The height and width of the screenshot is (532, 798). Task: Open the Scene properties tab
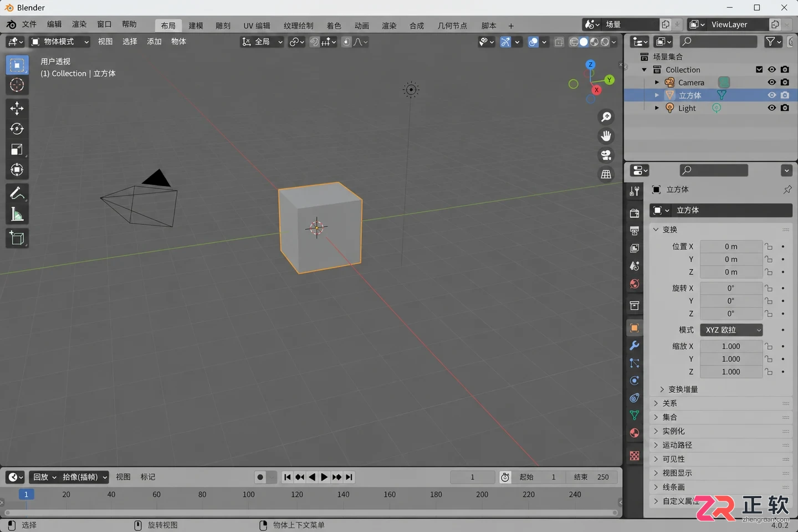click(x=635, y=266)
